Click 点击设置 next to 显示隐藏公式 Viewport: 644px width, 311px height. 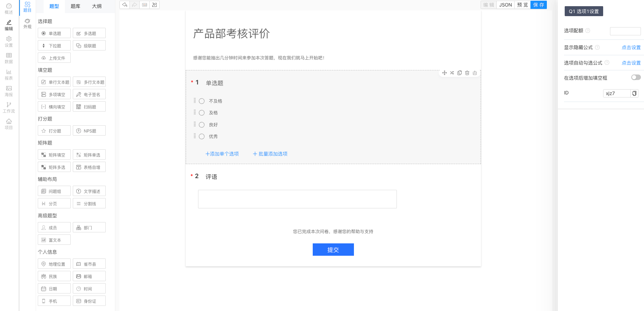tap(631, 47)
